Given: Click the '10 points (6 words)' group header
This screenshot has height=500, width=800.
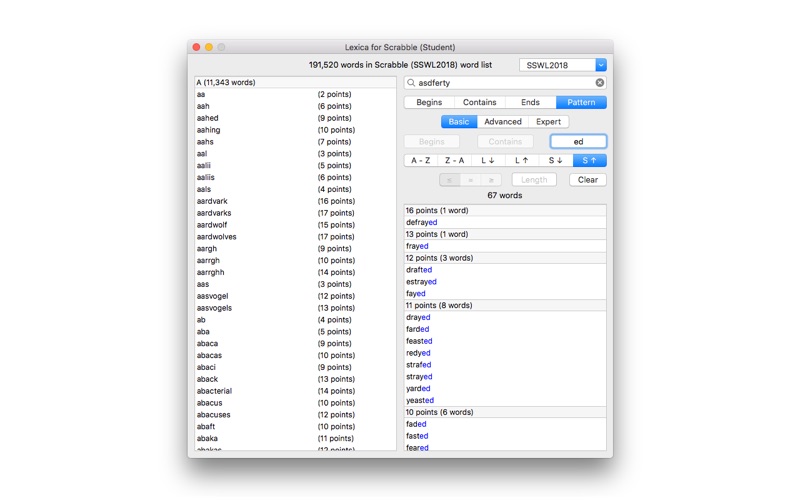Looking at the screenshot, I should point(505,412).
